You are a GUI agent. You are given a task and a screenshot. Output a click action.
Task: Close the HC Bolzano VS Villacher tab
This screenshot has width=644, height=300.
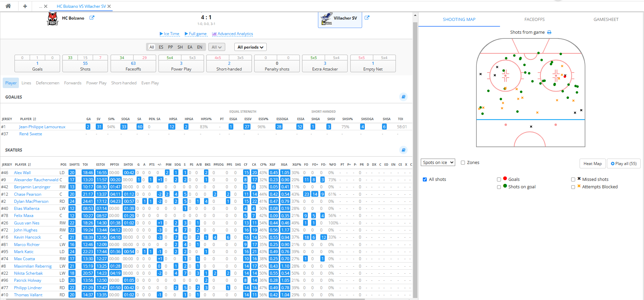point(109,6)
